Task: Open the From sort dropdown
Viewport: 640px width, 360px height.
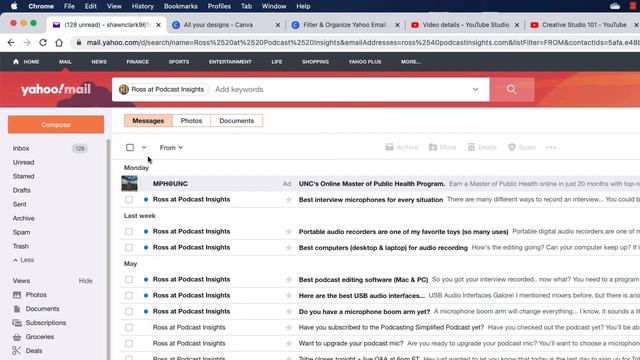Action: tap(171, 147)
